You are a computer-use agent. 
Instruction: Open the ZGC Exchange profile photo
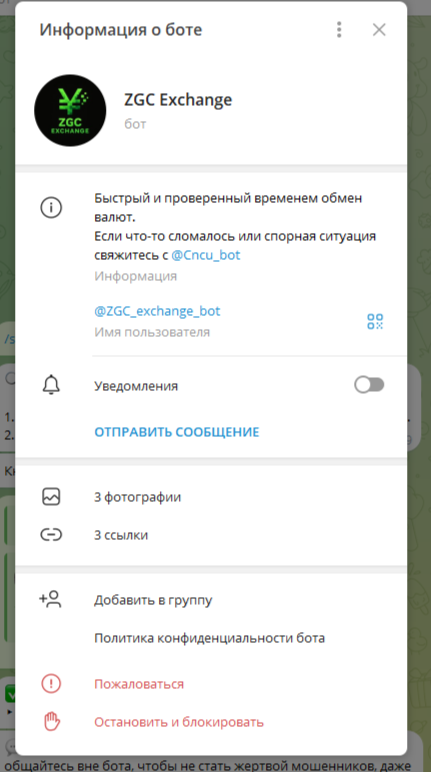click(70, 110)
